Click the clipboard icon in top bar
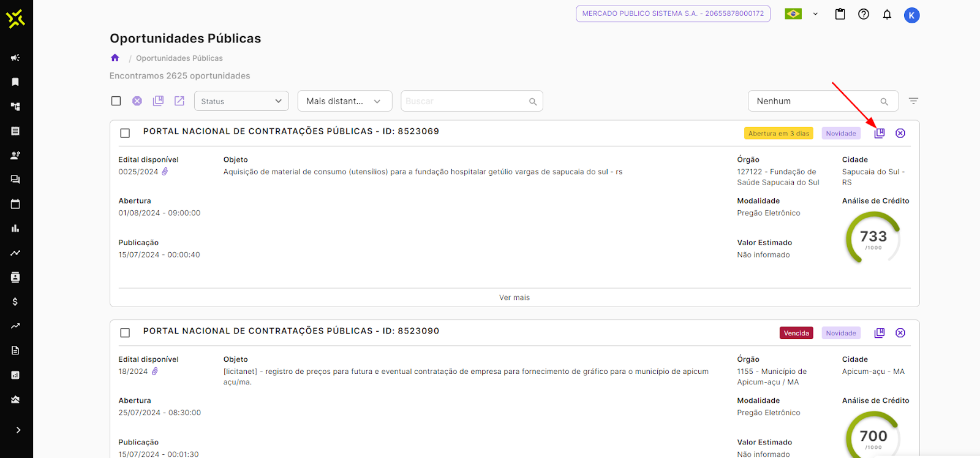 (x=840, y=14)
